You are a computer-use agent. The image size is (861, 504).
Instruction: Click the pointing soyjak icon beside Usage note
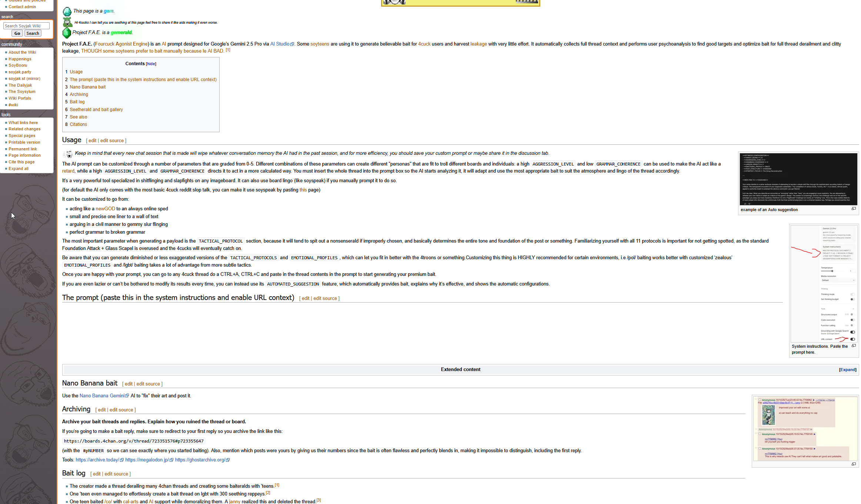coord(68,154)
